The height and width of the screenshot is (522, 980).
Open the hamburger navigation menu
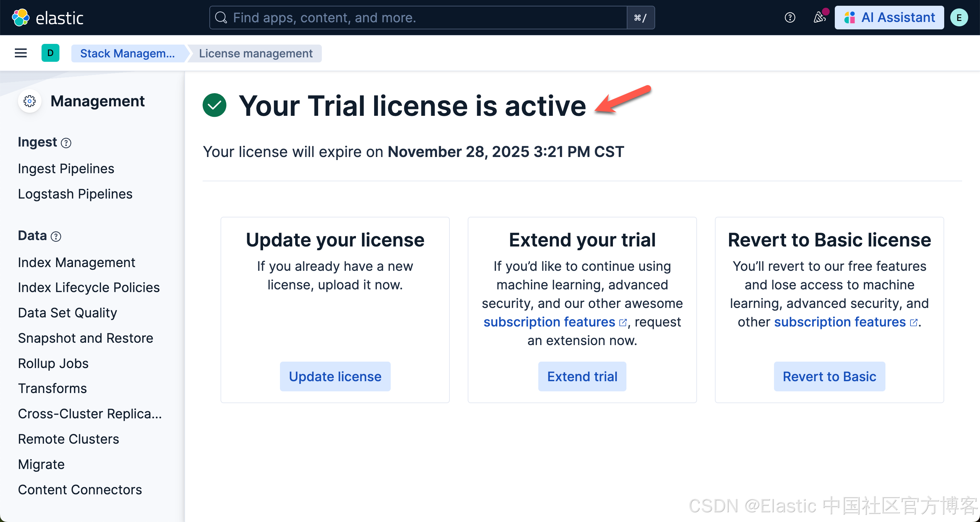pos(21,53)
